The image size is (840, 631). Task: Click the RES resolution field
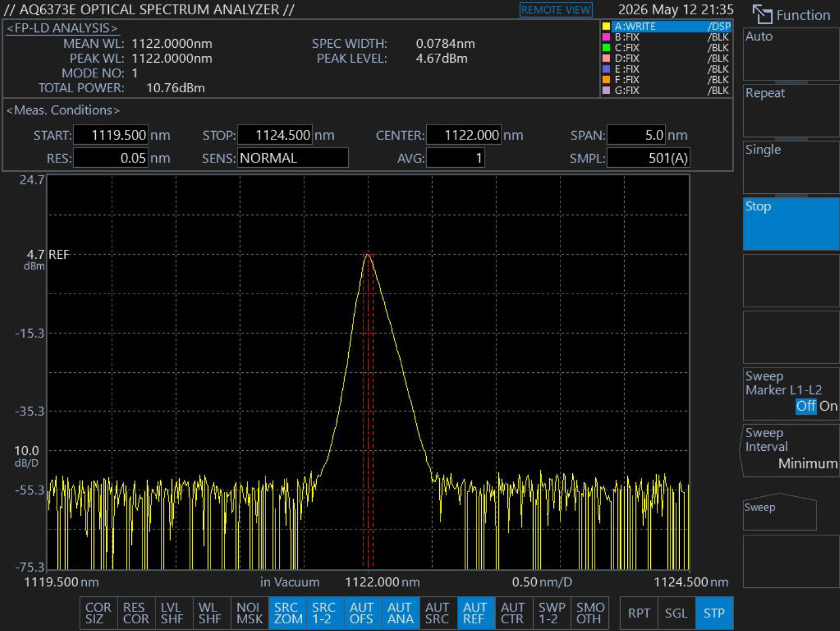click(x=111, y=158)
